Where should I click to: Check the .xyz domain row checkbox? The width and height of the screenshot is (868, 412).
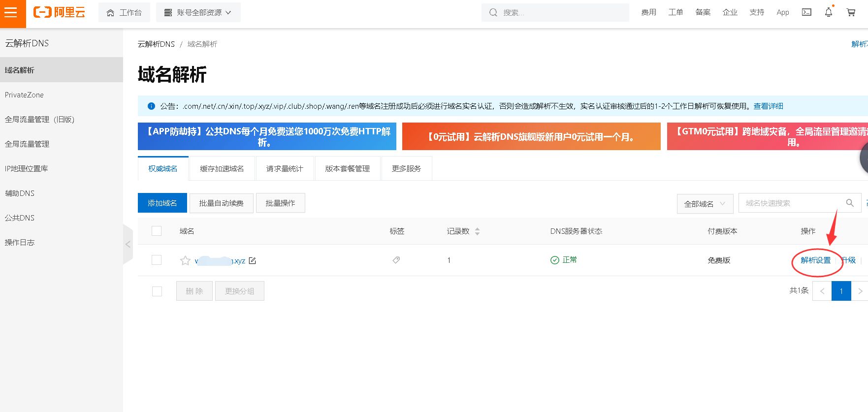157,260
